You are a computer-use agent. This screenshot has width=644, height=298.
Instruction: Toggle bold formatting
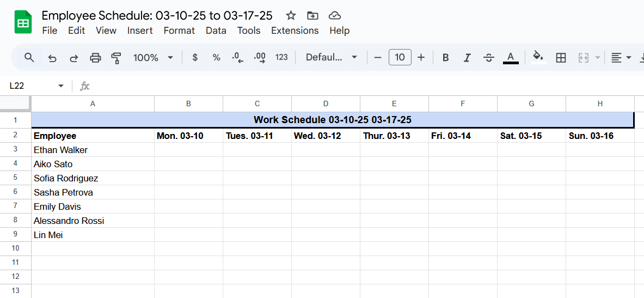[x=446, y=58]
